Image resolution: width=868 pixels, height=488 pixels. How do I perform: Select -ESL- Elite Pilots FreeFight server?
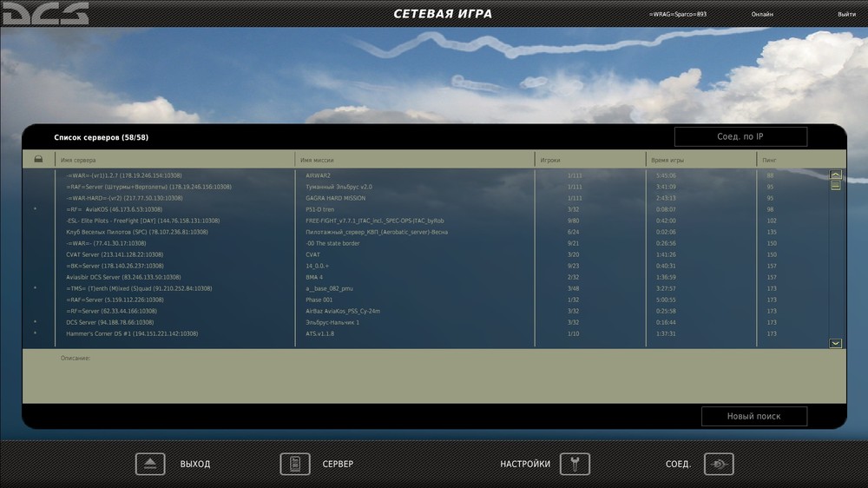point(425,221)
